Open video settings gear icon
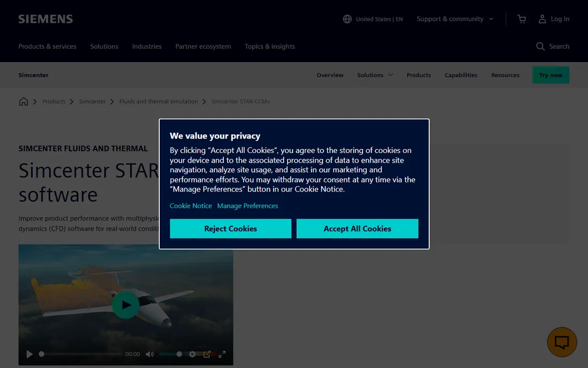 click(x=192, y=354)
